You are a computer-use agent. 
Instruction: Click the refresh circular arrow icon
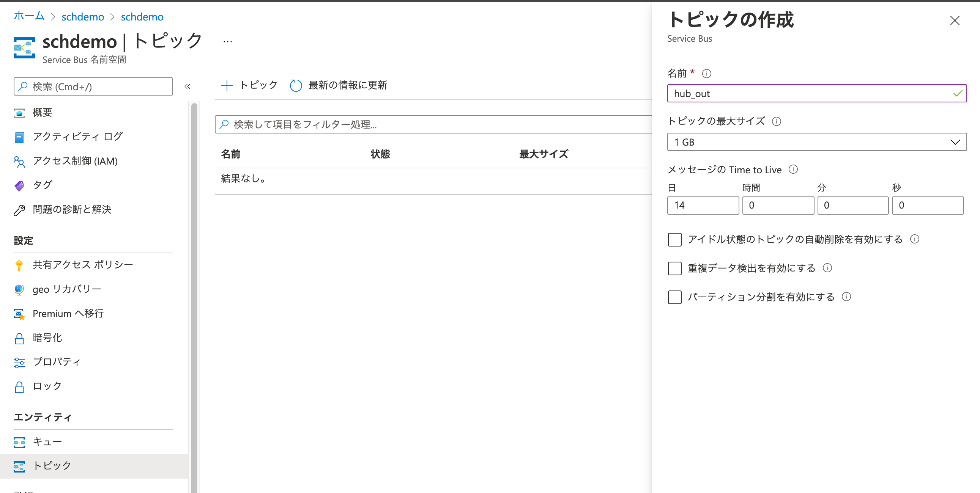click(296, 85)
